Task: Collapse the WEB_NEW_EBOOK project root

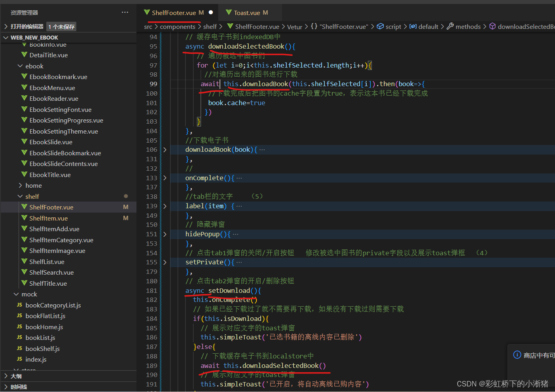Action: (x=6, y=38)
